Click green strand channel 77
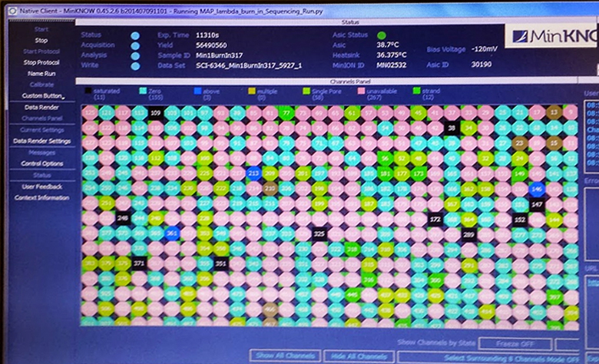 click(x=286, y=114)
